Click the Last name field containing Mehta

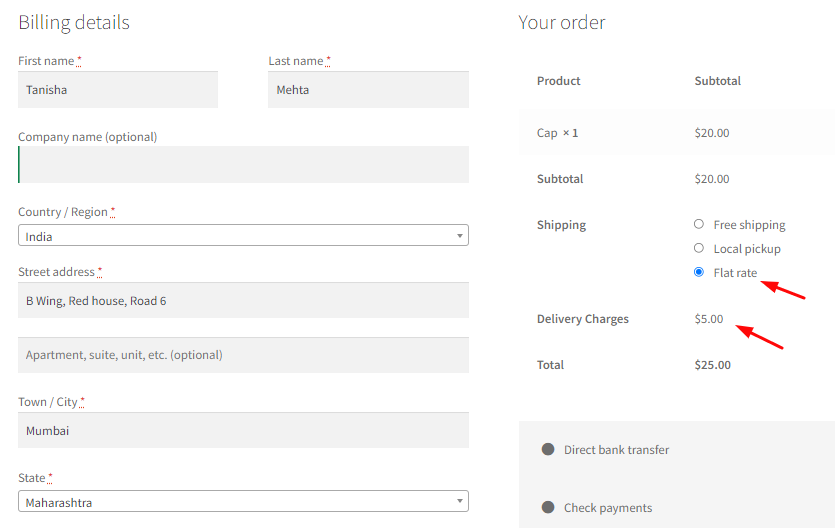coord(369,89)
